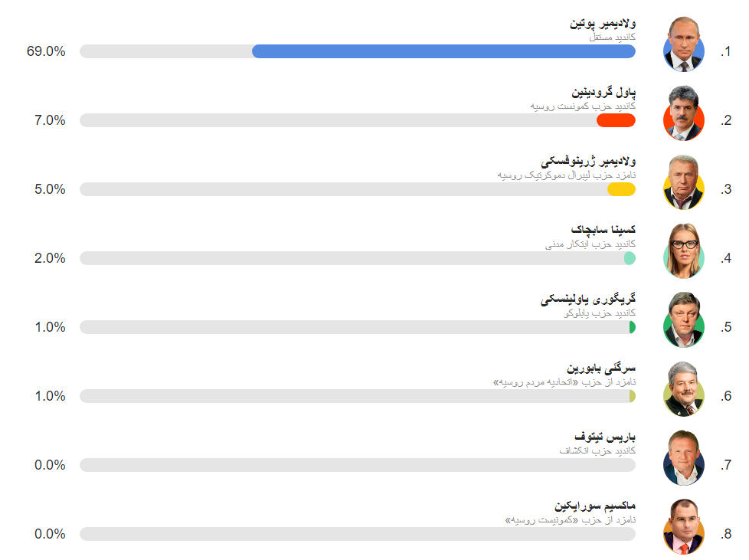Click the name کسینا سابچاک
This screenshot has width=749, height=560.
point(603,230)
